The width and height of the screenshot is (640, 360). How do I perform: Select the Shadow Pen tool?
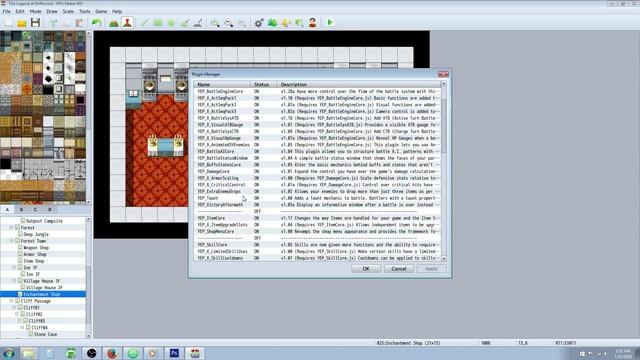198,23
